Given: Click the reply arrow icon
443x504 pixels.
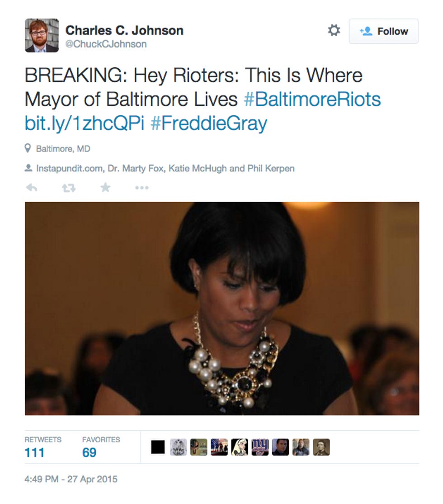Looking at the screenshot, I should coord(32,187).
